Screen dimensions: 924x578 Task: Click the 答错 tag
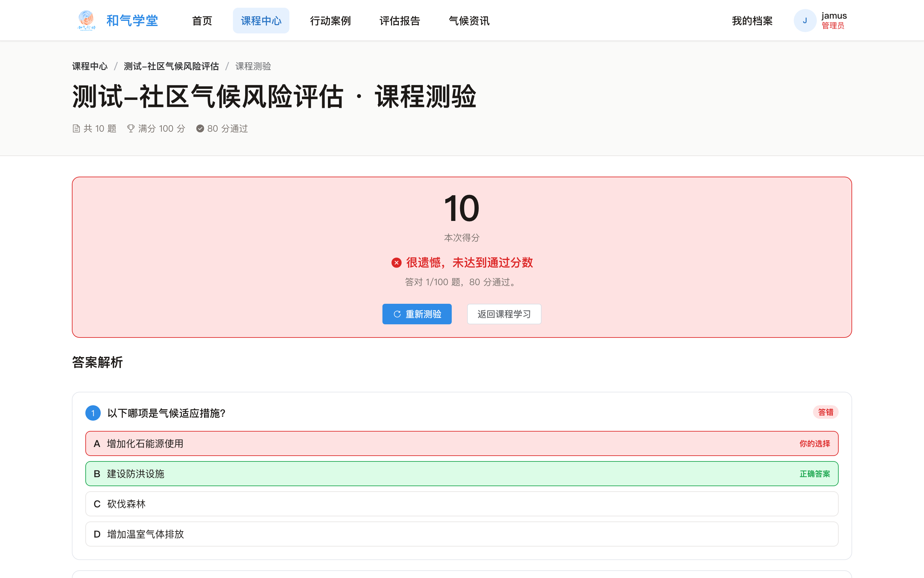click(x=826, y=412)
